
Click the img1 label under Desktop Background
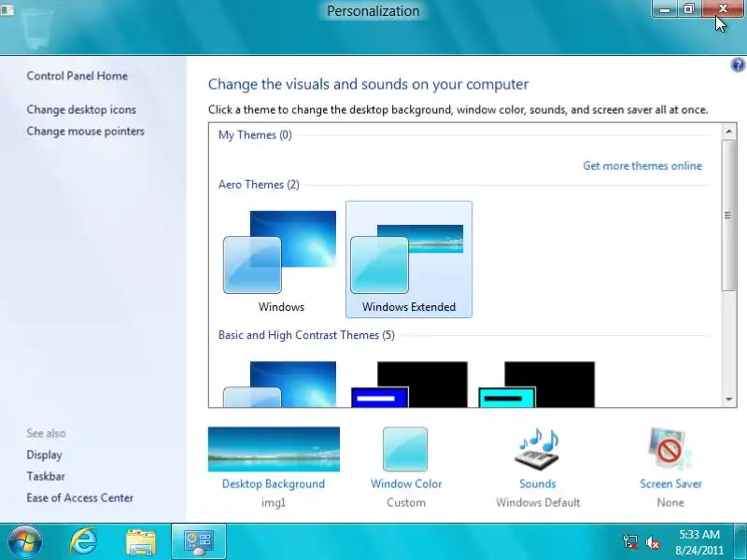pyautogui.click(x=274, y=502)
